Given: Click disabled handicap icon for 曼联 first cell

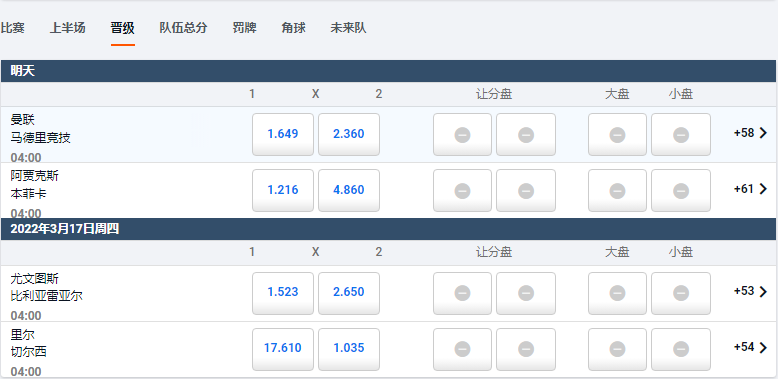Looking at the screenshot, I should coord(462,134).
